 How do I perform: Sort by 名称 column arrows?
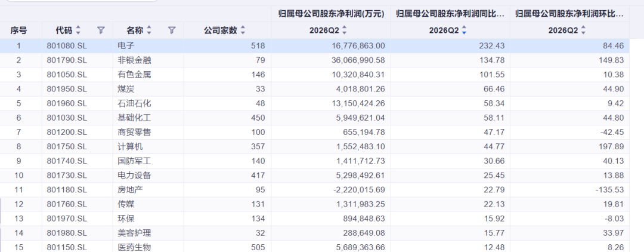(150, 30)
